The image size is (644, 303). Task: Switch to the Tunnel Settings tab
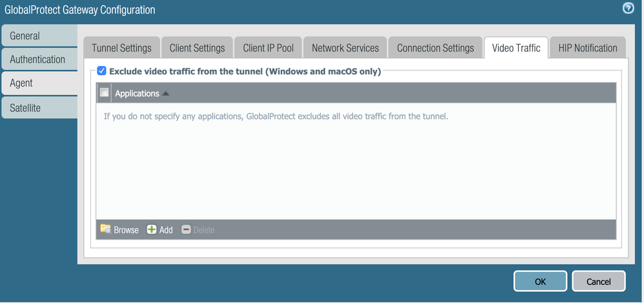pos(121,48)
